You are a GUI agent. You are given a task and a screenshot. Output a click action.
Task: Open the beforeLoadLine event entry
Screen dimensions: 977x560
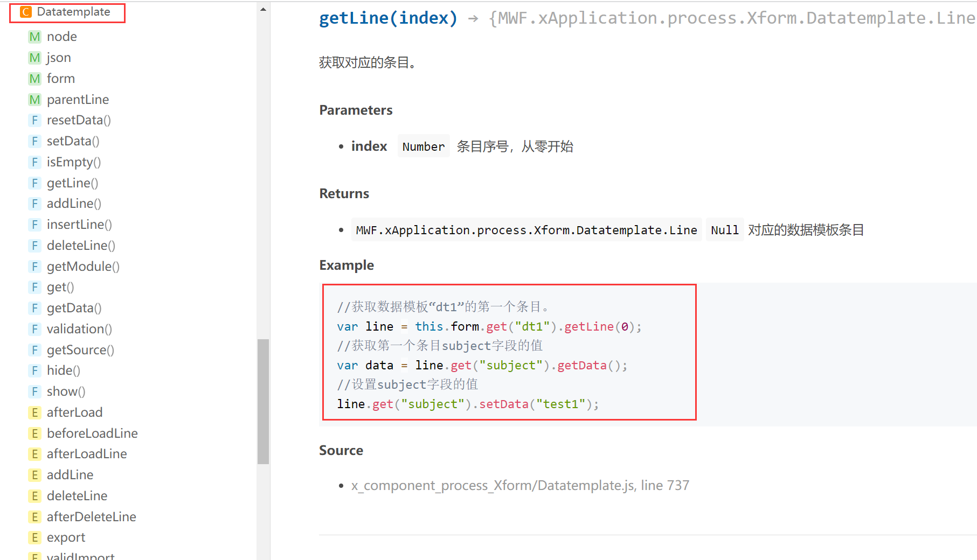click(x=92, y=433)
